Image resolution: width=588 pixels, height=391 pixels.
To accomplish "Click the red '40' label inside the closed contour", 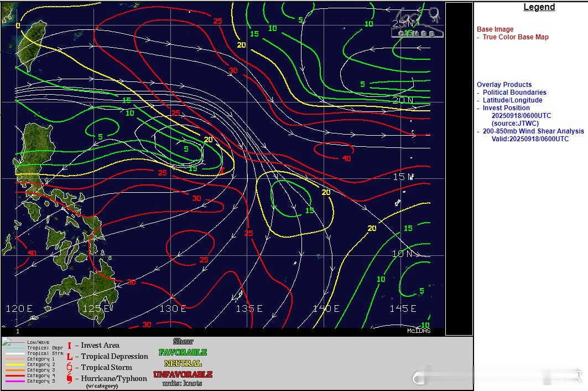I will (x=346, y=158).
